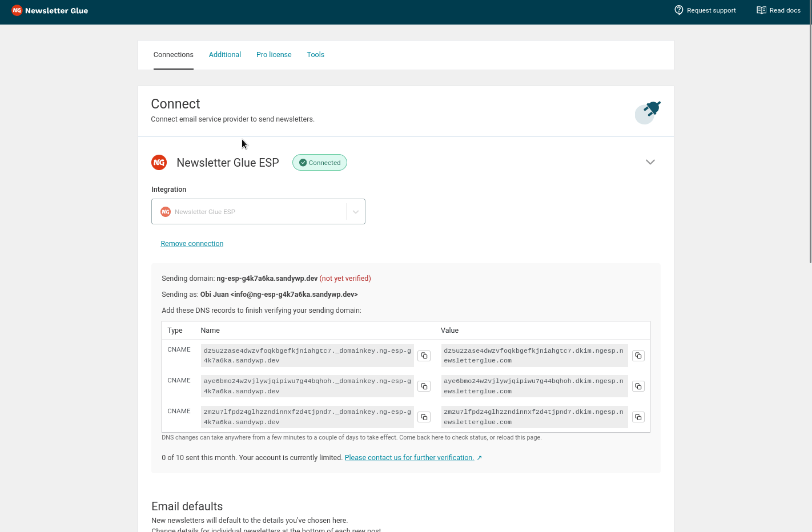
Task: Click the page vertical scrollbar
Action: [x=810, y=131]
